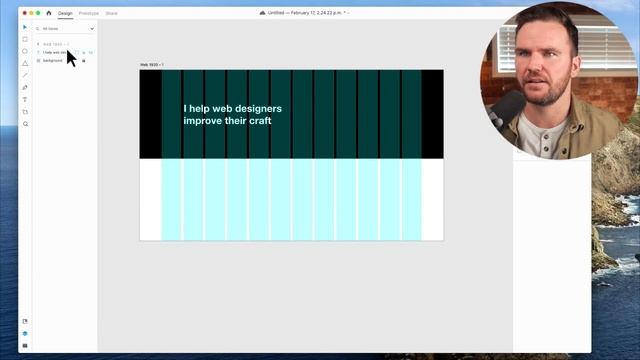Screen dimensions: 640x360
Task: Hide the 'I help web' text layer
Action: click(90, 53)
